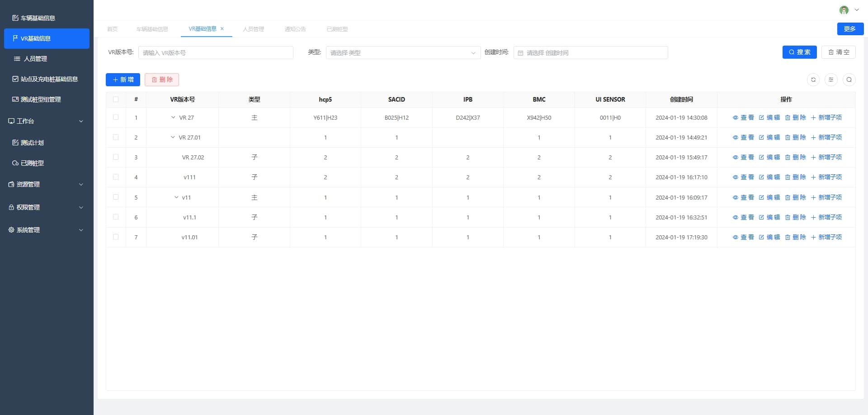Switch to the 车辆基础信息 tab
Screen dimensions: 868x415
tap(152, 29)
